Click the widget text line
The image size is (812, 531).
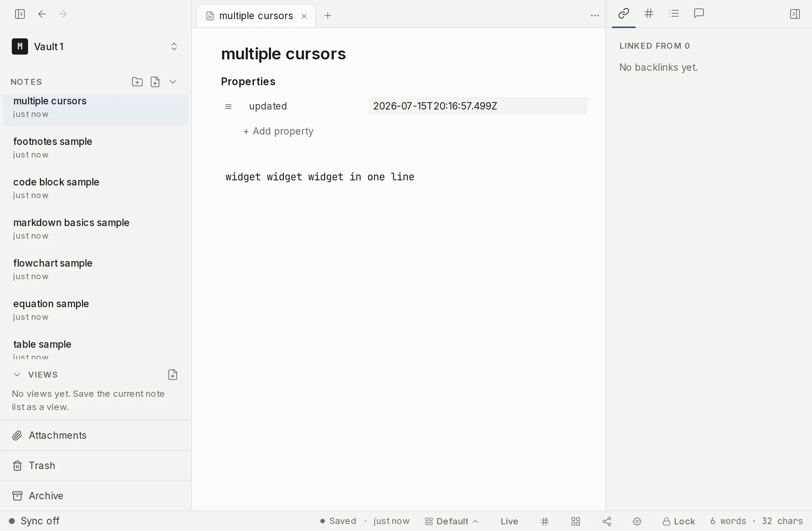[x=320, y=177]
